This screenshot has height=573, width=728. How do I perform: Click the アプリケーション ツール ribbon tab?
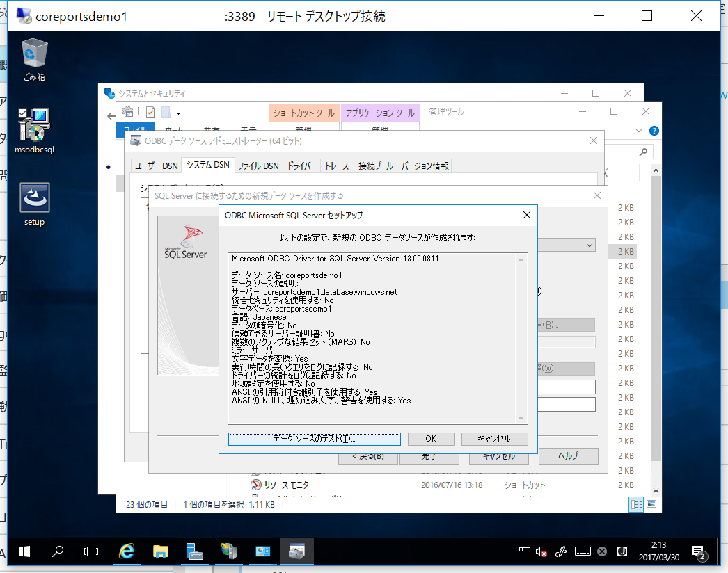tap(380, 113)
